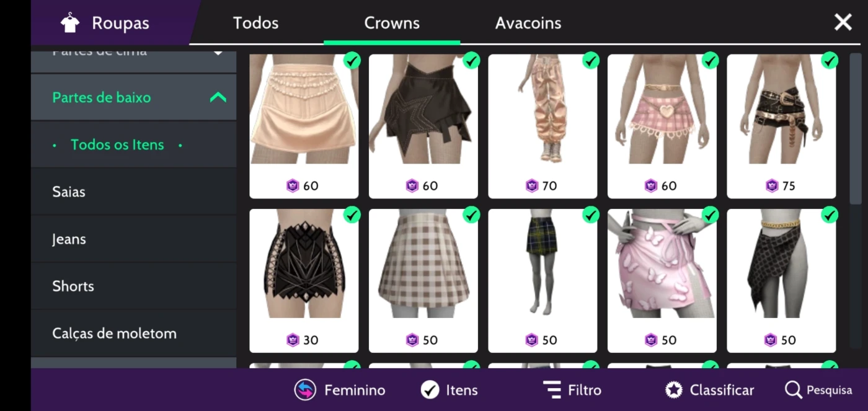Image resolution: width=868 pixels, height=411 pixels.
Task: Open Classificar sort star icon
Action: pos(674,390)
